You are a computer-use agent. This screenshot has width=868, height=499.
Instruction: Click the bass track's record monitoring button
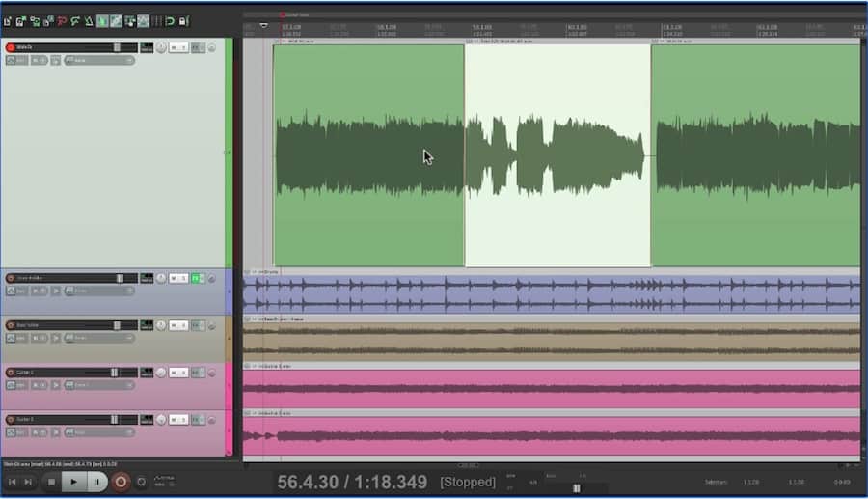coord(39,337)
